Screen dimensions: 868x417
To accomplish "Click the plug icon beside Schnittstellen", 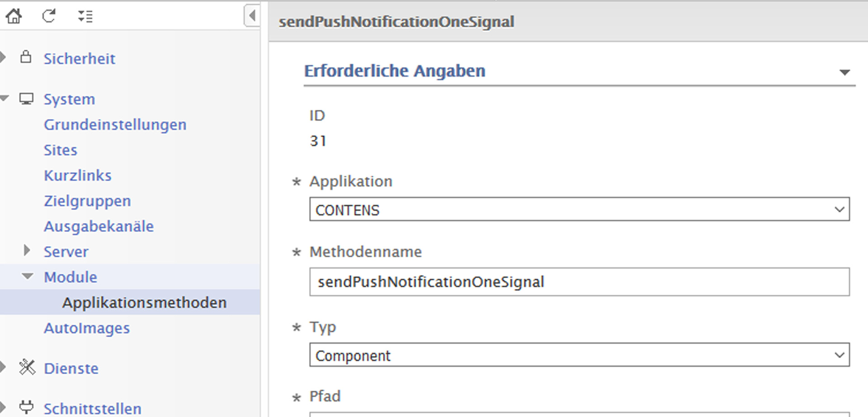I will click(26, 407).
